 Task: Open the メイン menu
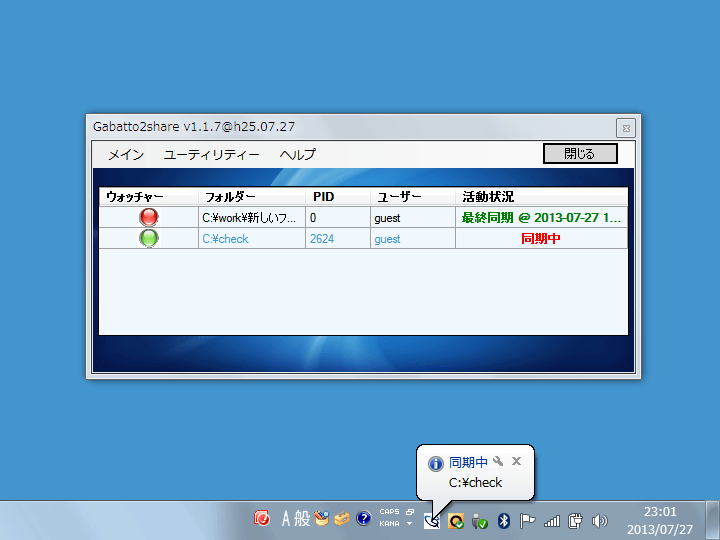click(126, 154)
